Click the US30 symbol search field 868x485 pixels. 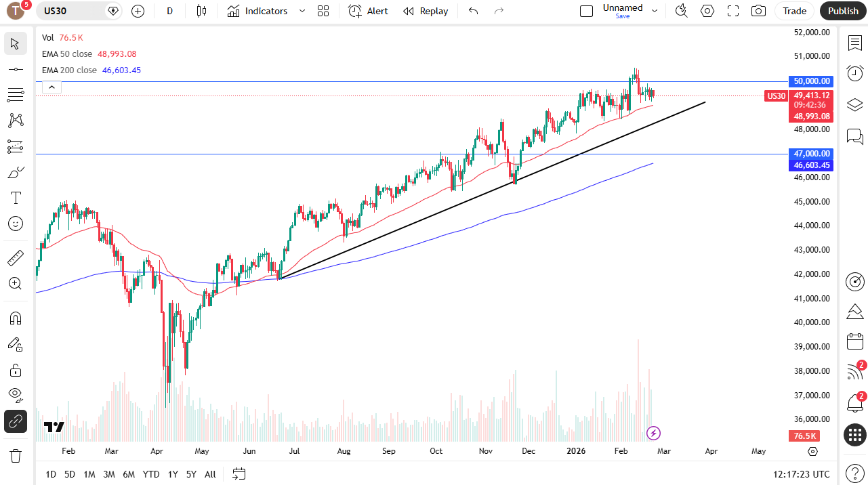pos(79,11)
